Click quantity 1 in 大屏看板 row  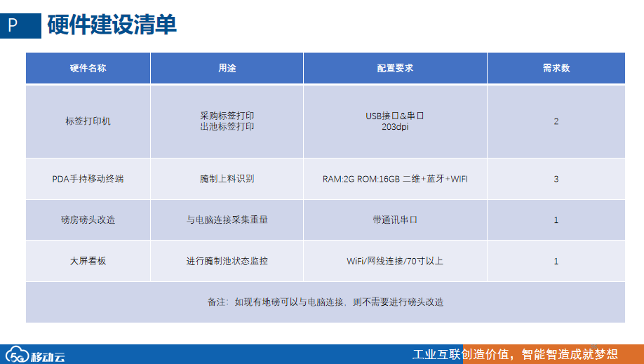(556, 261)
